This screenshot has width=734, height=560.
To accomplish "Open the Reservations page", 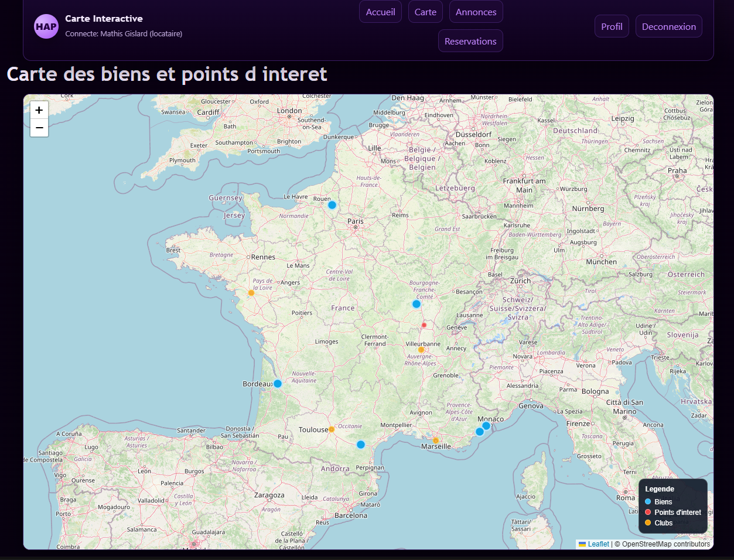I will tap(470, 41).
